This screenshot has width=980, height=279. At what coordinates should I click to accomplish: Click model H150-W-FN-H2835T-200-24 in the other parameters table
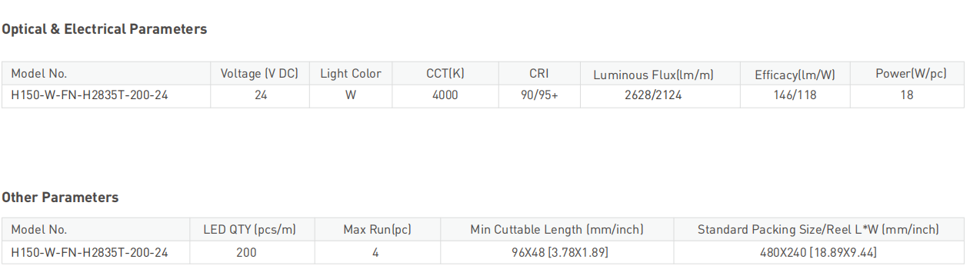[x=89, y=252]
